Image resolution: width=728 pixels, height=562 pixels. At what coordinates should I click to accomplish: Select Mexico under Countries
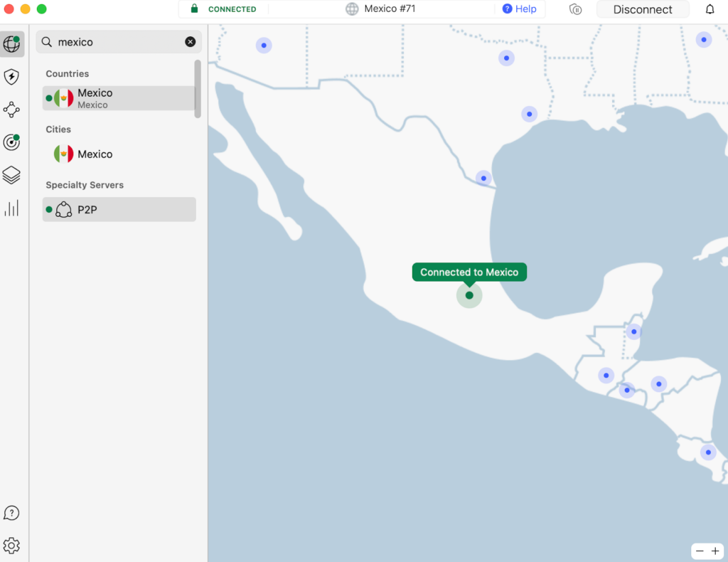point(119,98)
